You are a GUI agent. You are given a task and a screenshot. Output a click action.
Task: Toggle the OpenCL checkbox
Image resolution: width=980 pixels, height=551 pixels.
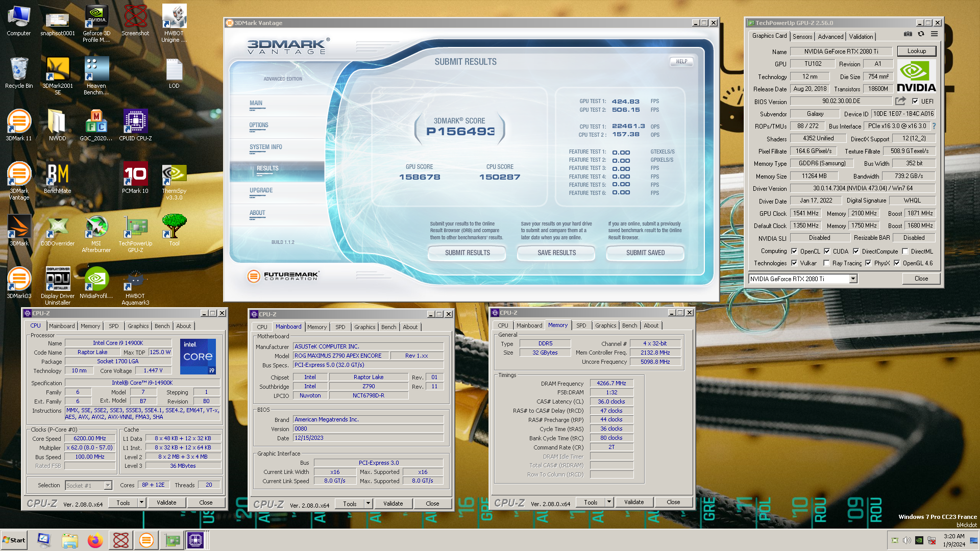(794, 251)
